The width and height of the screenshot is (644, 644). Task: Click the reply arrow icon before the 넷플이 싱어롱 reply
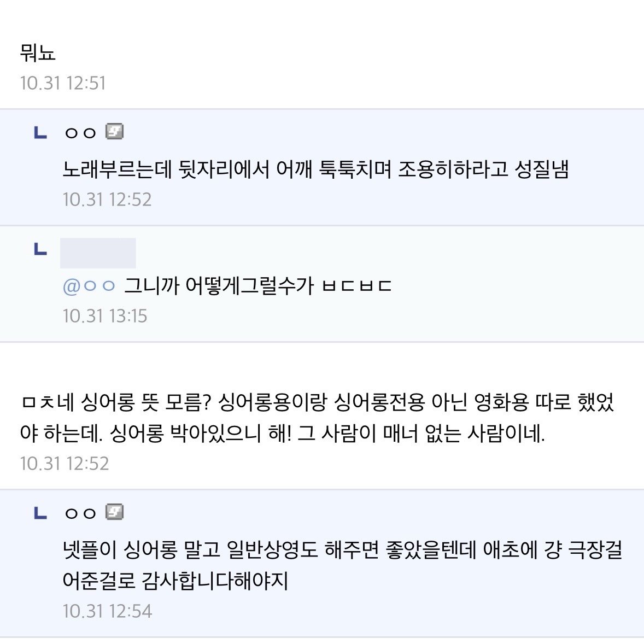40,513
